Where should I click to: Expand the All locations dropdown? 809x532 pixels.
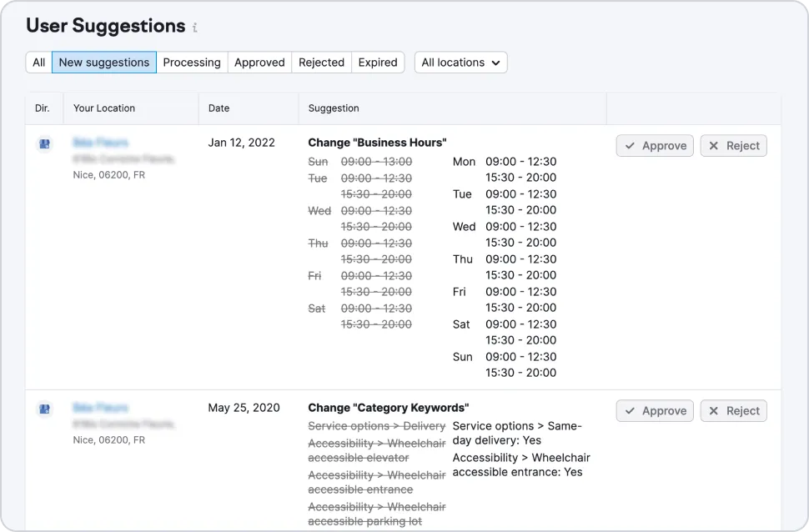460,63
